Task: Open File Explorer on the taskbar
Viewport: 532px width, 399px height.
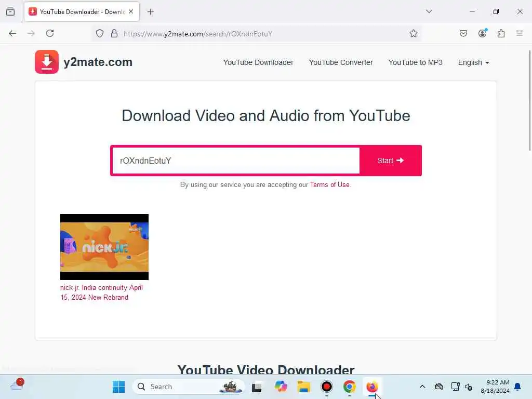Action: (x=303, y=387)
